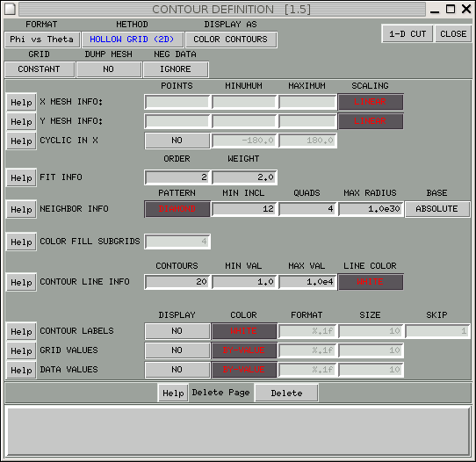Click the cyclic minimum field -180.0

click(244, 141)
